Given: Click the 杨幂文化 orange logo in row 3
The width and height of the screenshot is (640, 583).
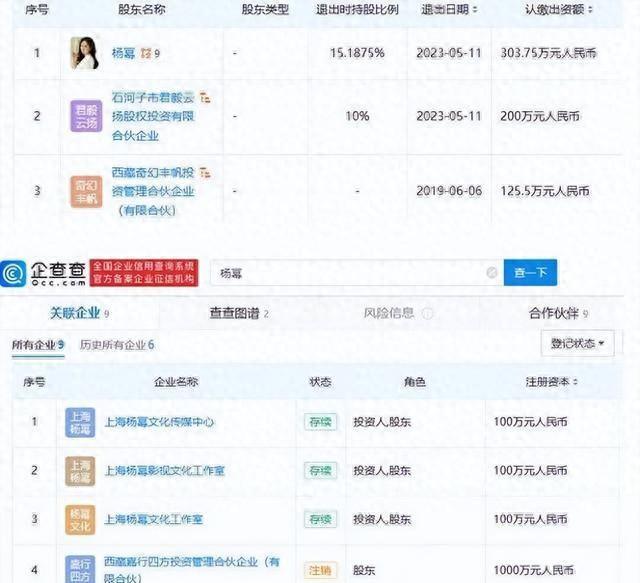Looking at the screenshot, I should [x=80, y=520].
